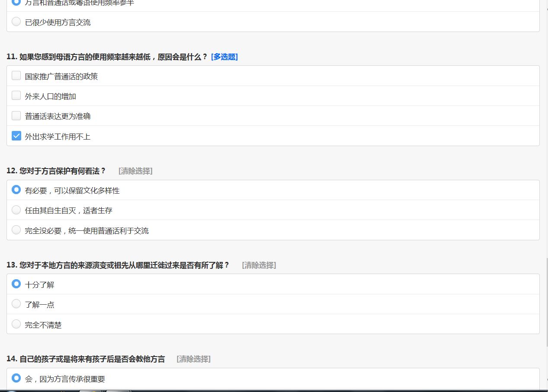
Task: Uncheck the '外出求学工作用不上' checkbox
Action: 16,136
